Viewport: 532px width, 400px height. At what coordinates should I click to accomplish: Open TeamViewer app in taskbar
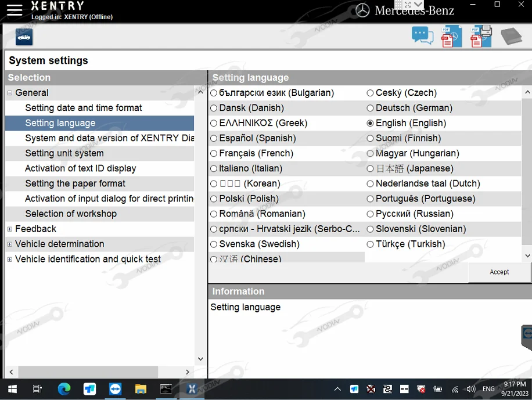tap(115, 389)
